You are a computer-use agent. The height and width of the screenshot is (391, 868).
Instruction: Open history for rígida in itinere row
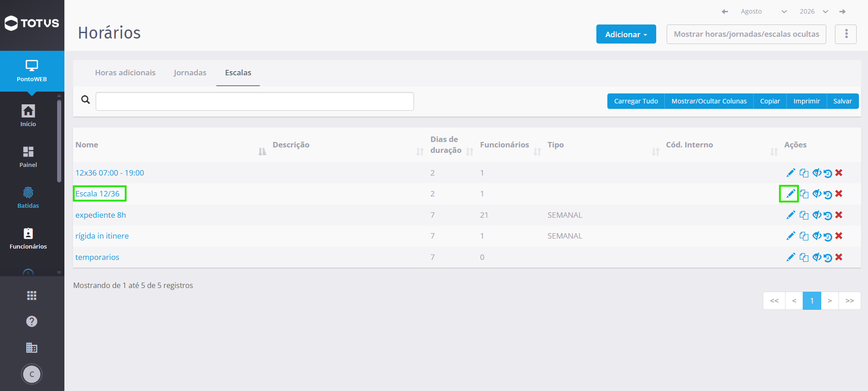(828, 236)
